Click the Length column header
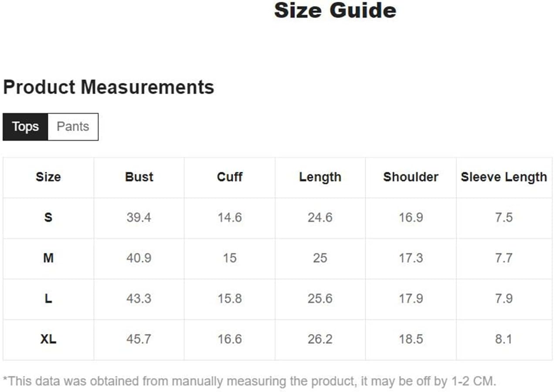Image resolution: width=554 pixels, height=392 pixels. [x=320, y=177]
